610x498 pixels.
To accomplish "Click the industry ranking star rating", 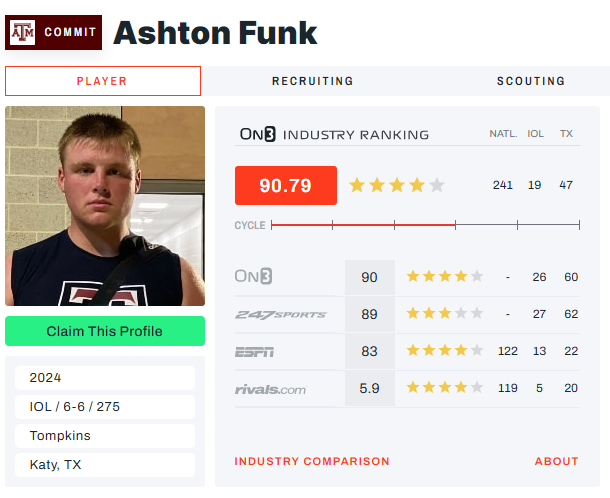I will (396, 185).
